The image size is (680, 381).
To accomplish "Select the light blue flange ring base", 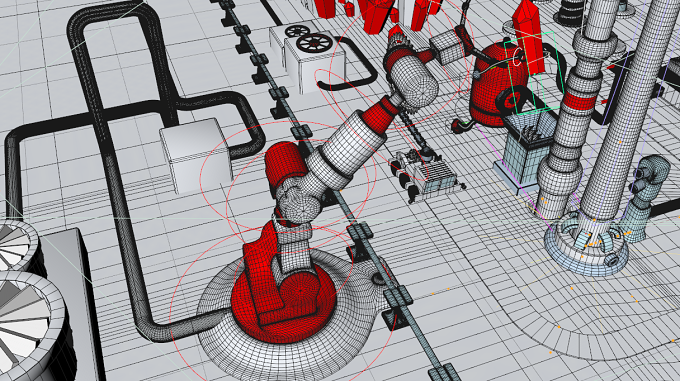I will pos(585,245).
